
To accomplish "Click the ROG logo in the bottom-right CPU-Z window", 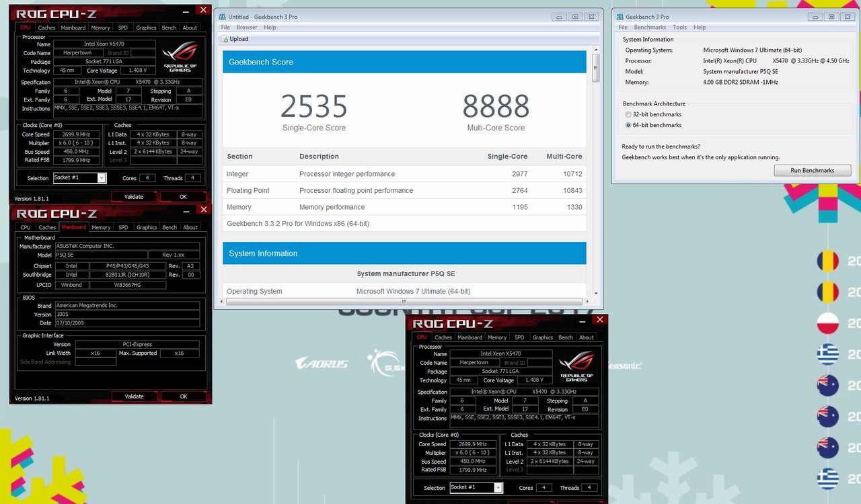I will coord(576,365).
